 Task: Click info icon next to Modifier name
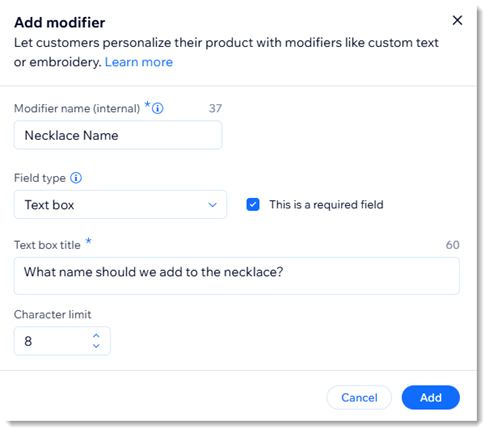pos(158,108)
